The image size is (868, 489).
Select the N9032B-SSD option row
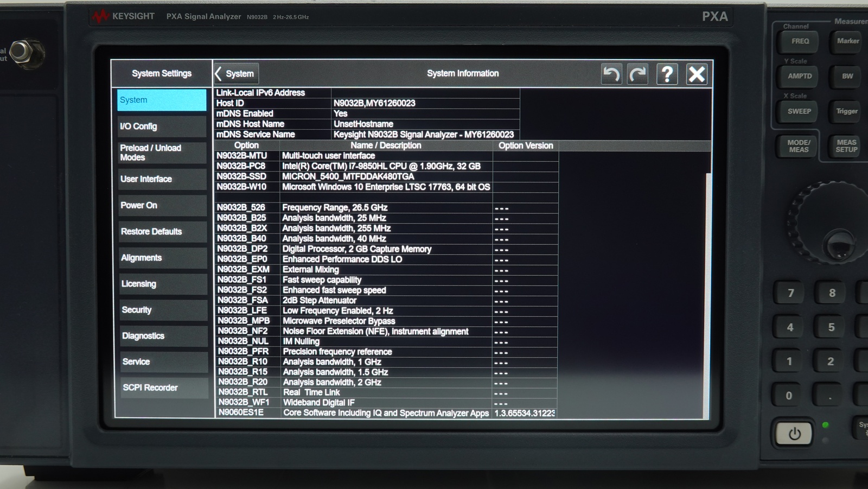click(x=386, y=176)
